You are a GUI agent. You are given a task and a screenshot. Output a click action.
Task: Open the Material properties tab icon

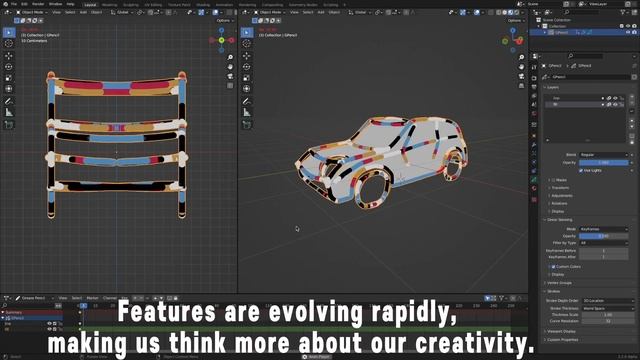(534, 189)
